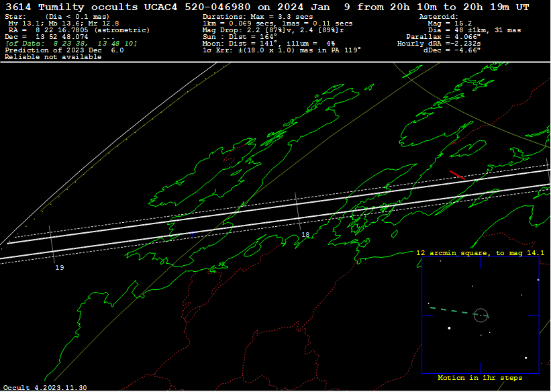Click the "Motion in 1hr steps" caption
551x392 pixels.
point(480,378)
